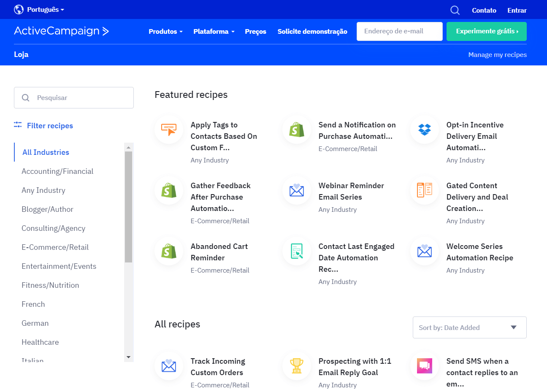547x392 pixels.
Task: Focus the Endereço de e-mail input field
Action: [x=400, y=31]
